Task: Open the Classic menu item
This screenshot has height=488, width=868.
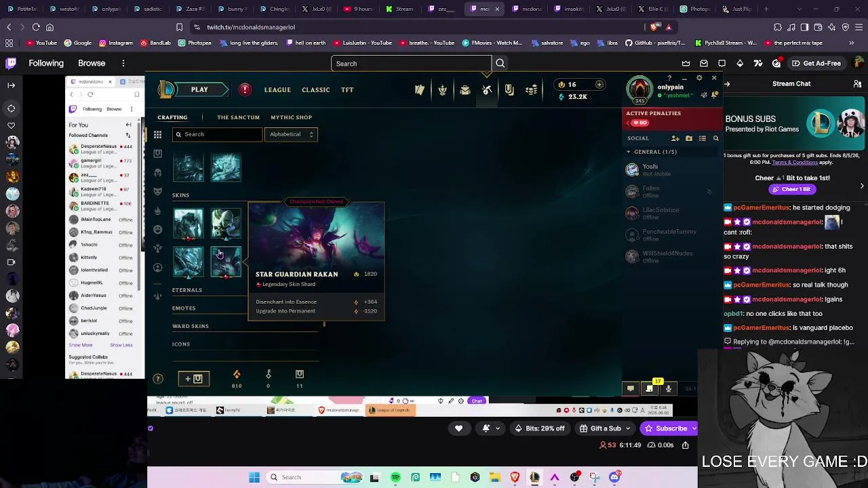Action: 316,90
